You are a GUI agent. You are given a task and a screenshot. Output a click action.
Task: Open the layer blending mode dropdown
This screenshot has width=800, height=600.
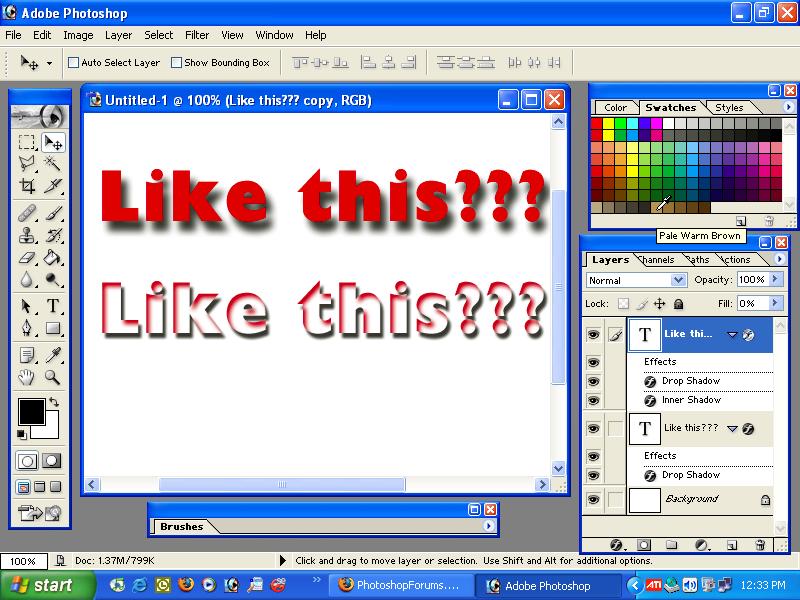pyautogui.click(x=678, y=280)
